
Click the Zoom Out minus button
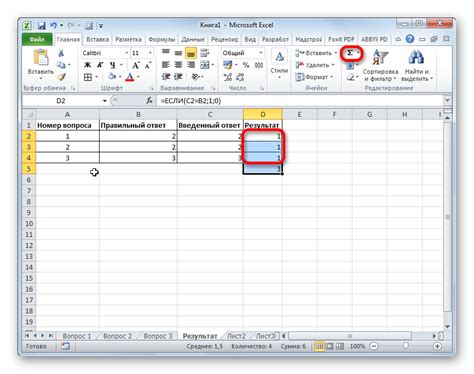coord(374,347)
